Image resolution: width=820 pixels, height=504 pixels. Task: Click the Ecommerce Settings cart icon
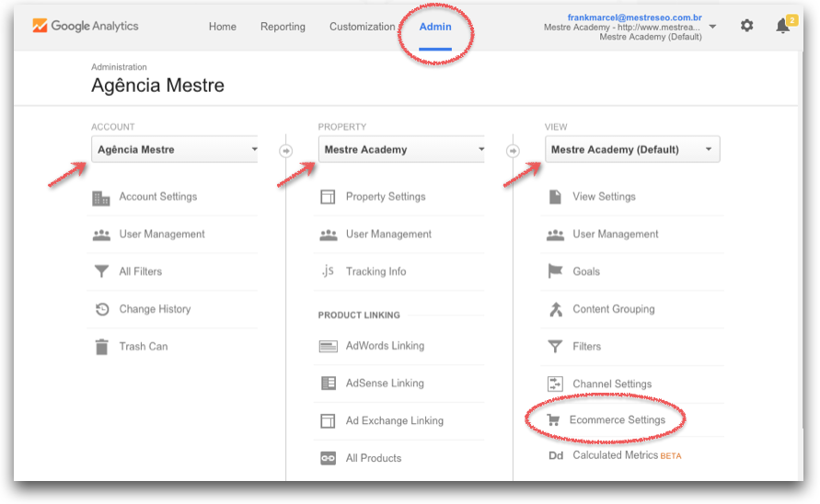[x=553, y=420]
